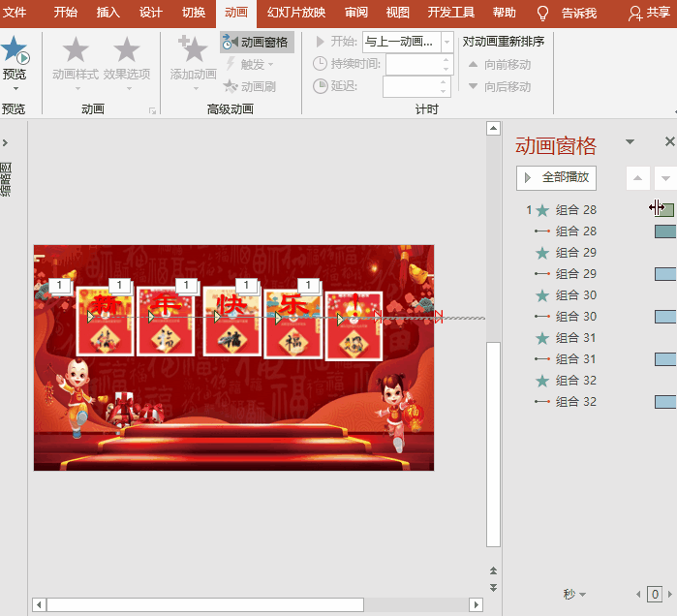Select the 组合 29 star animation entry

[x=566, y=253]
